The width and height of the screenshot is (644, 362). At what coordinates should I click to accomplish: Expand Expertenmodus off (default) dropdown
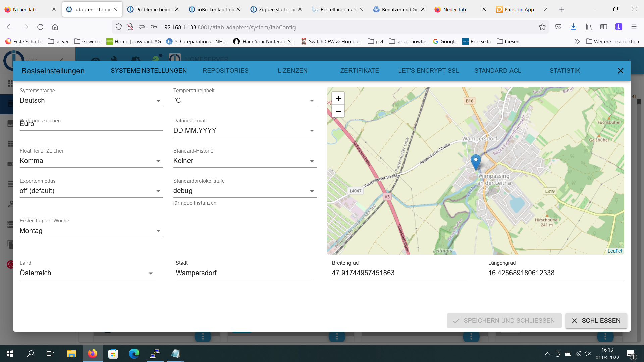pyautogui.click(x=91, y=191)
